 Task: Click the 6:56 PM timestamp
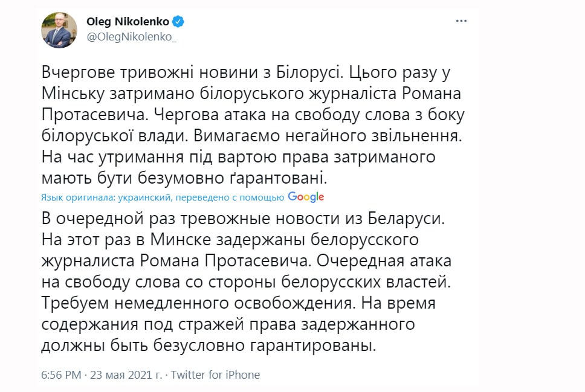click(60, 375)
